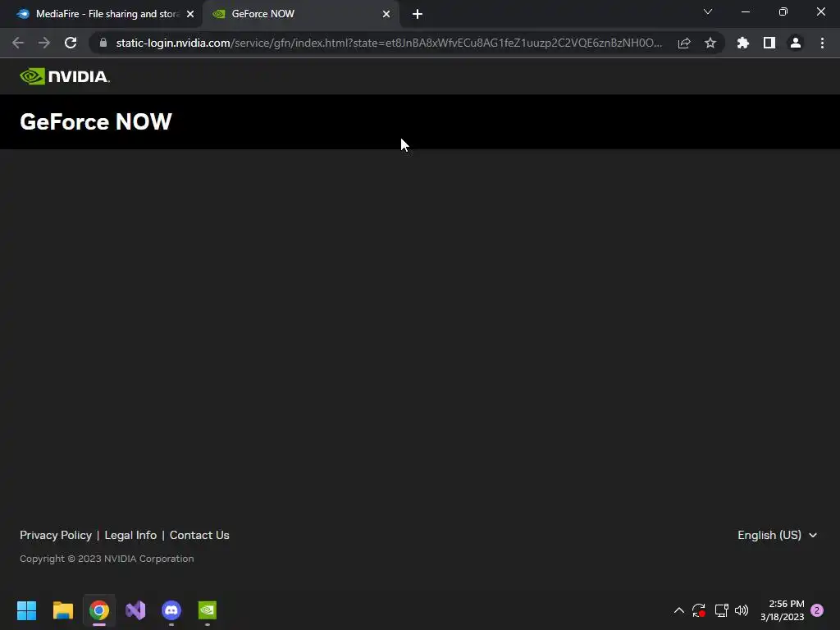
Task: Open the Contact Us link
Action: tap(199, 535)
